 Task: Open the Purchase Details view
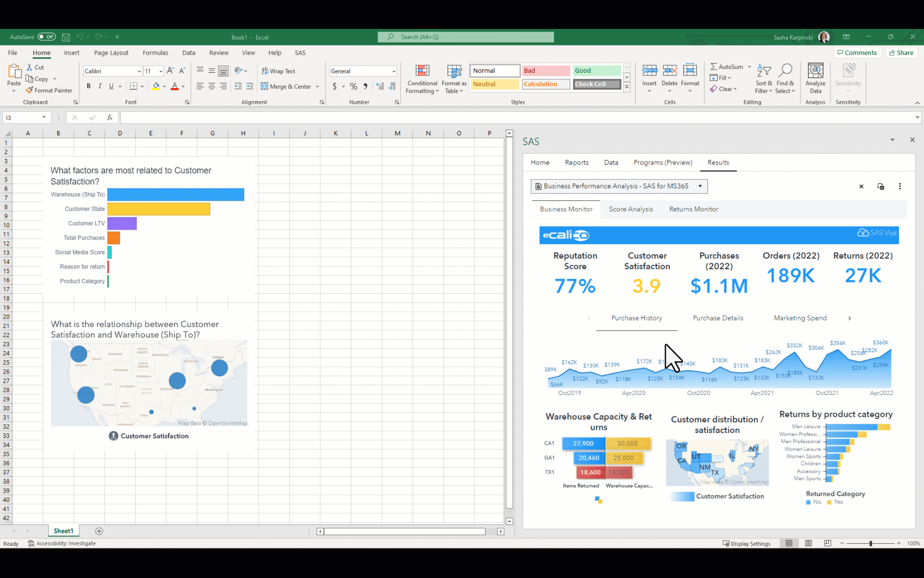coord(718,317)
